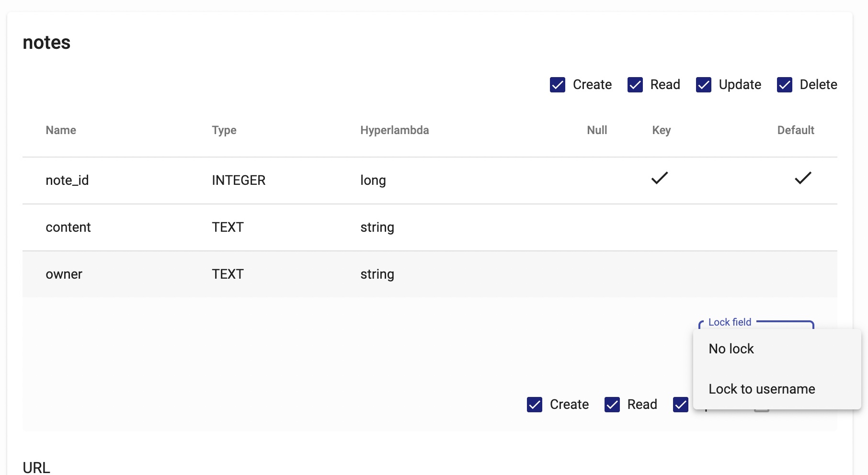Image resolution: width=868 pixels, height=475 pixels.
Task: Select the No lock option
Action: [x=731, y=349]
